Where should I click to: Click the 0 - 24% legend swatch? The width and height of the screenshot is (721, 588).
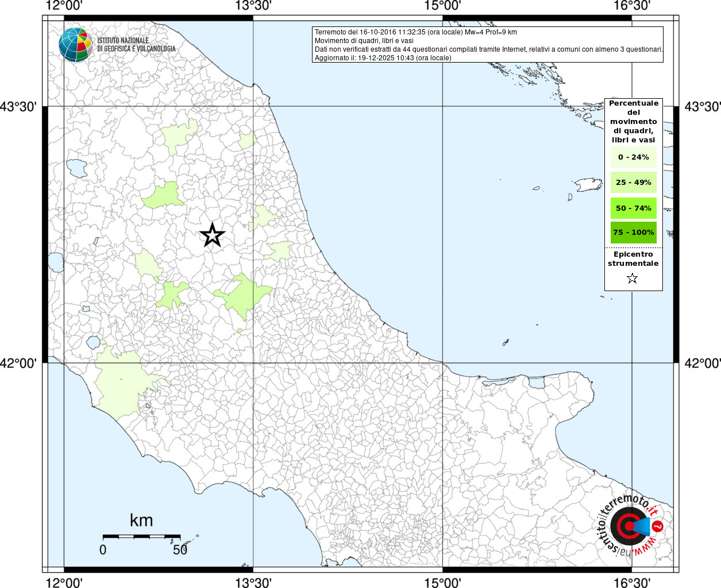click(x=633, y=157)
